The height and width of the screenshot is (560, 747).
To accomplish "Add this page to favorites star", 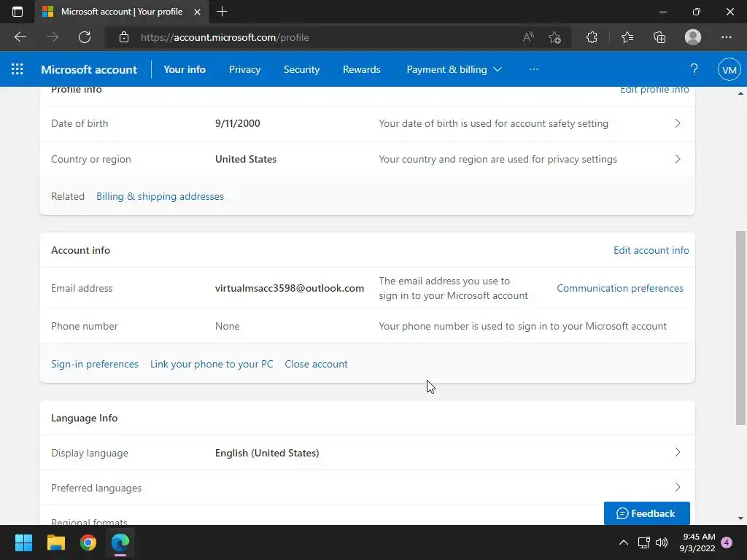I will 554,37.
